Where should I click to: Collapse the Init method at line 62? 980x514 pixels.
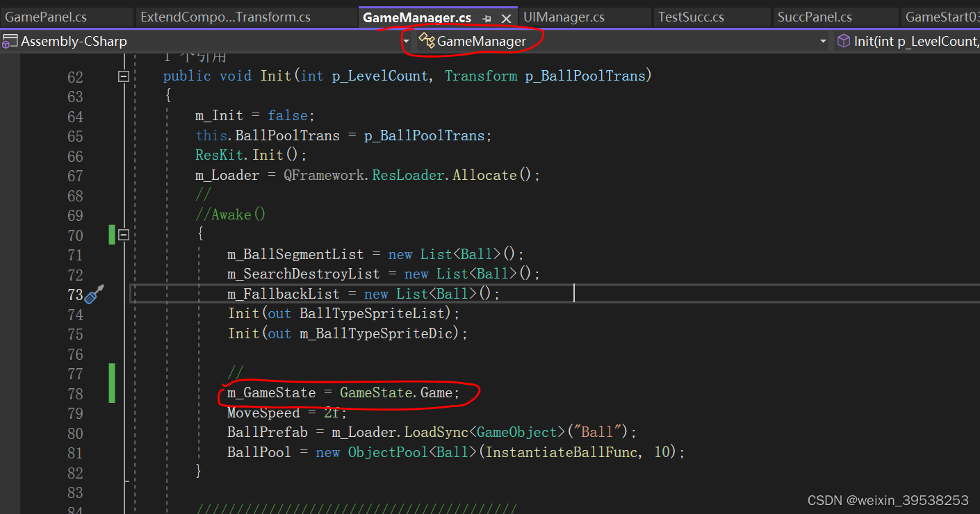click(124, 76)
